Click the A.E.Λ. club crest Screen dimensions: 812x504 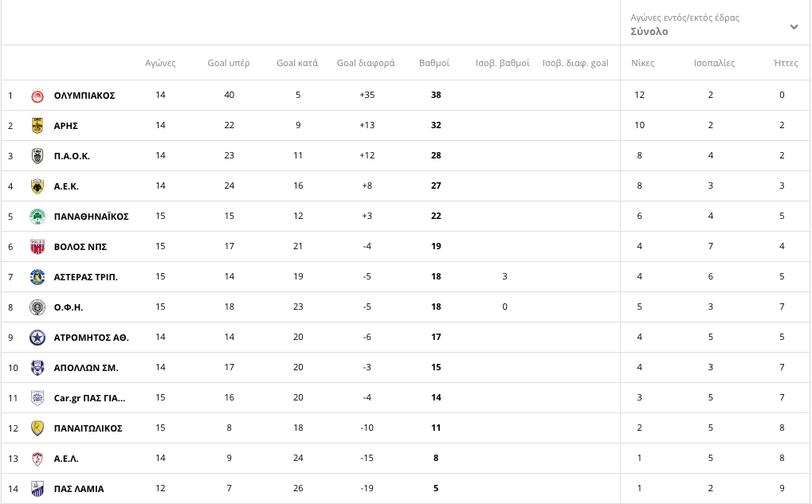(x=37, y=459)
